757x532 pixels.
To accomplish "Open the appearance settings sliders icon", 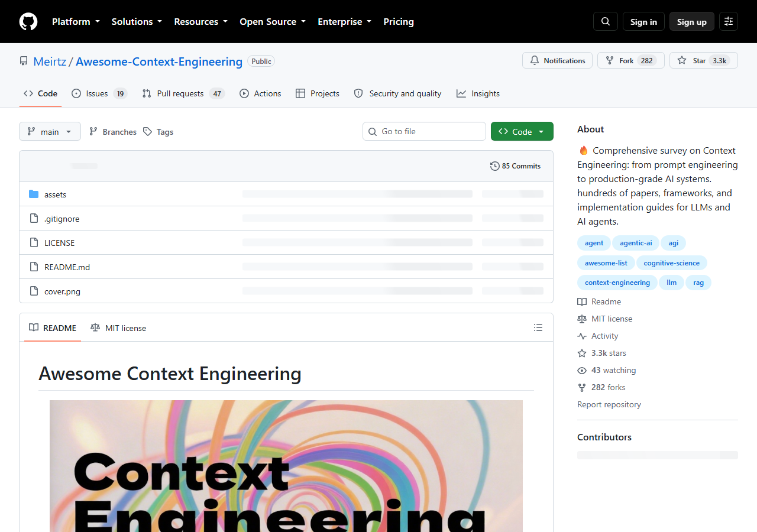I will click(729, 21).
